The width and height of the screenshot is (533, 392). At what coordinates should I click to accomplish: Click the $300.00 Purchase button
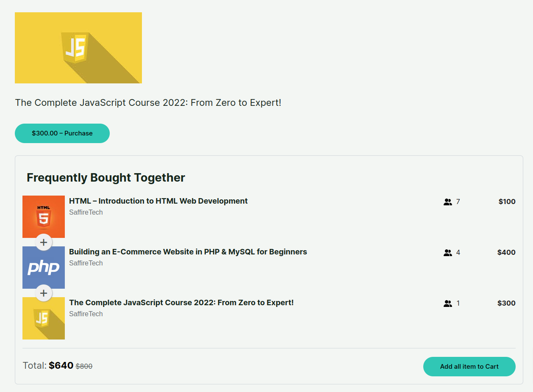62,133
